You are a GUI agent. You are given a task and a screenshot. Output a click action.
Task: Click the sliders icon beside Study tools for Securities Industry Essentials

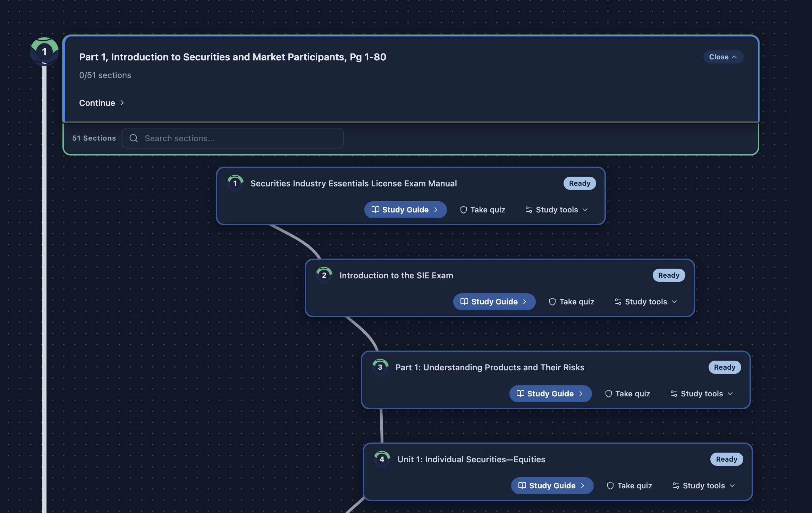(529, 210)
